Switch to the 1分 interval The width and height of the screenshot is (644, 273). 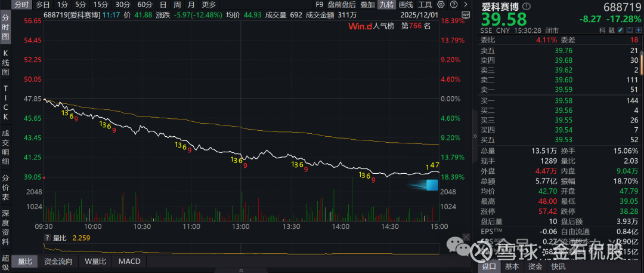point(63,5)
